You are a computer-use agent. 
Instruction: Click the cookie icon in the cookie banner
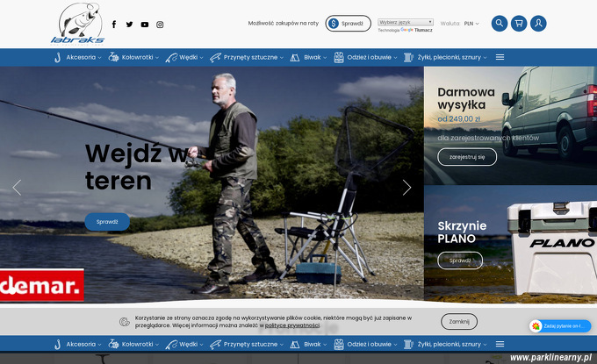click(x=125, y=322)
